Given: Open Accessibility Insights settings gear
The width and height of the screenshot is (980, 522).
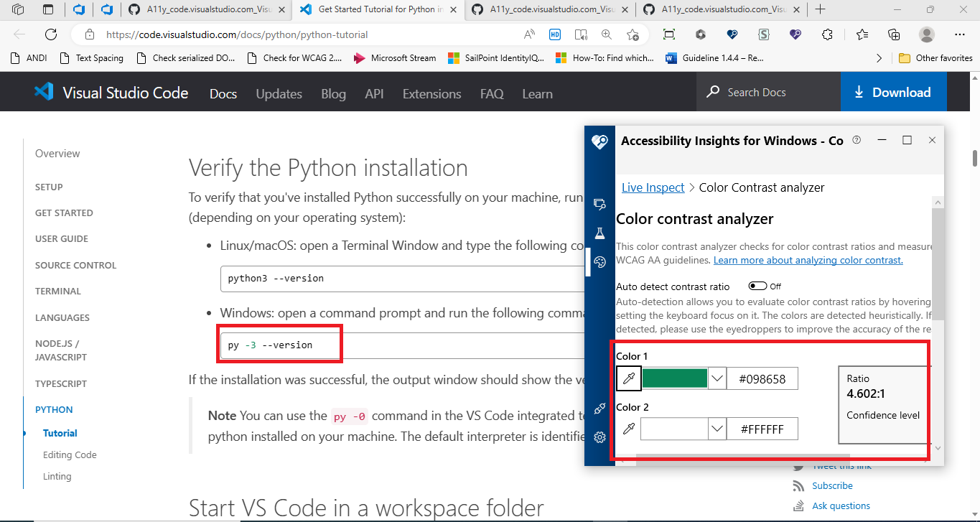Looking at the screenshot, I should 600,437.
